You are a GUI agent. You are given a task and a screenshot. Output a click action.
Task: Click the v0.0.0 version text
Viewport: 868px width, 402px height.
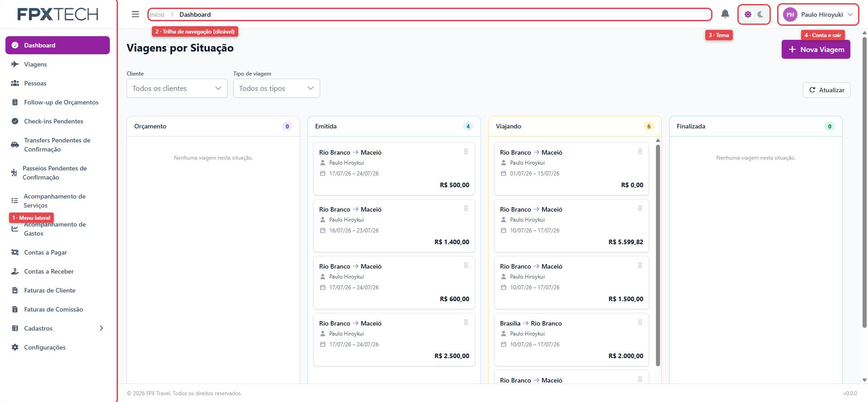tap(850, 393)
